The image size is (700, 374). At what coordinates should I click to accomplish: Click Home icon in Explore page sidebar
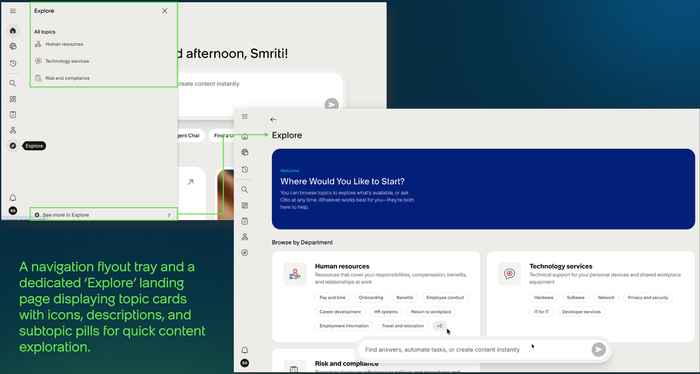click(245, 137)
